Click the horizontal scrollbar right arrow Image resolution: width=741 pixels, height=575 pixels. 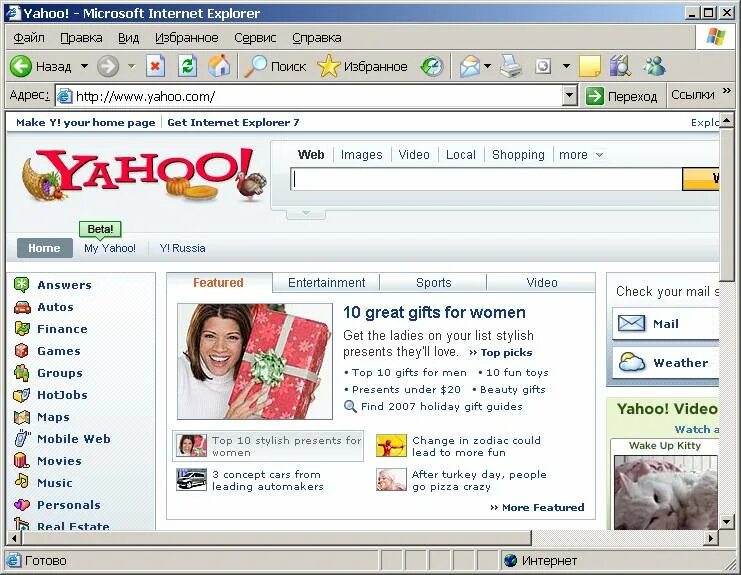tap(710, 538)
